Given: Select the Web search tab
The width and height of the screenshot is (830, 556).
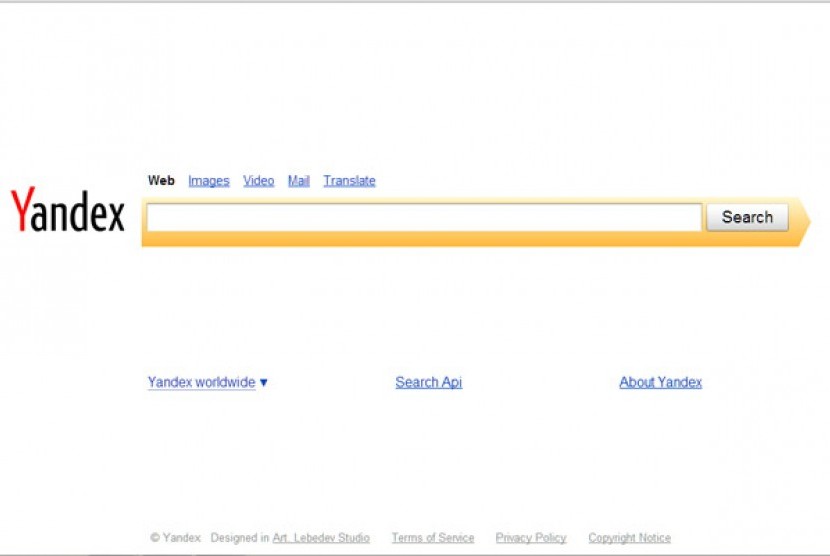Looking at the screenshot, I should coord(161,181).
